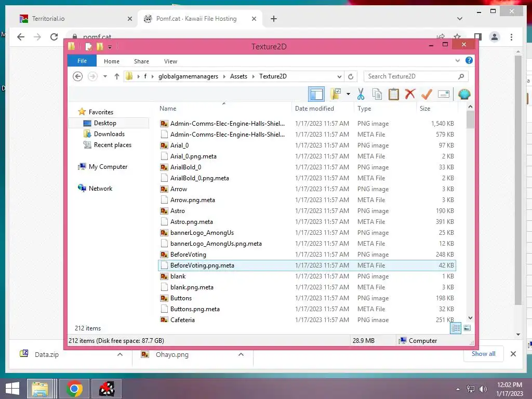Click the red X Delete icon

click(x=410, y=94)
